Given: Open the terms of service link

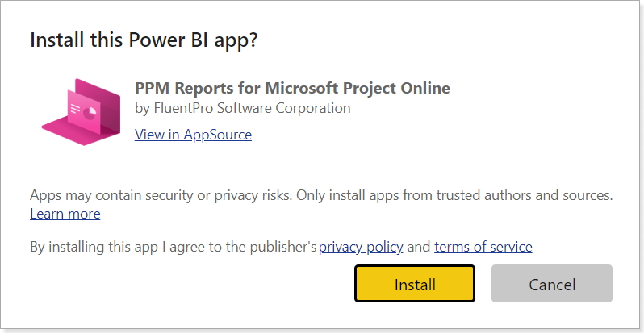Looking at the screenshot, I should pos(483,247).
